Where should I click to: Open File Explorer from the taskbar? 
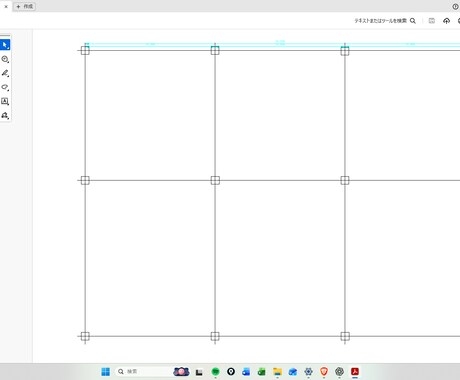(x=277, y=371)
